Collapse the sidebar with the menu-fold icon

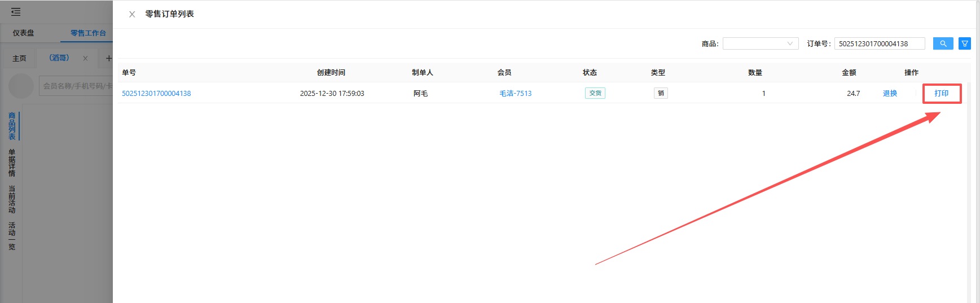click(16, 12)
